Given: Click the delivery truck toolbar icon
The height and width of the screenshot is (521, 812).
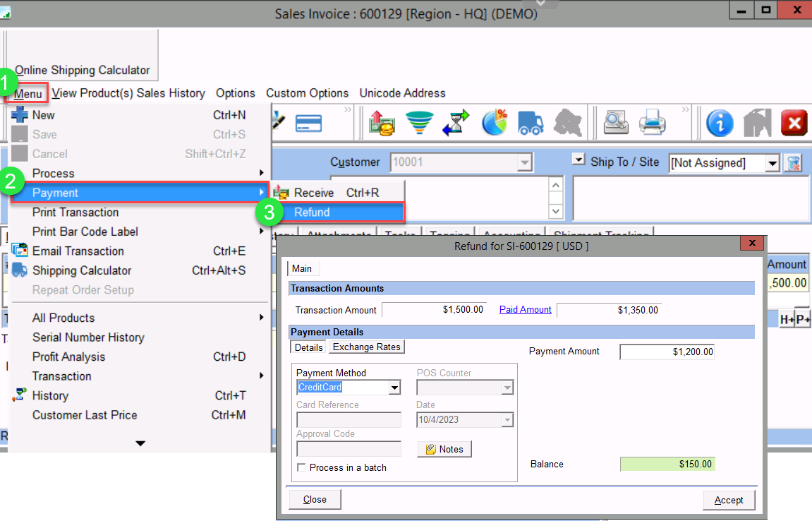Looking at the screenshot, I should point(531,124).
